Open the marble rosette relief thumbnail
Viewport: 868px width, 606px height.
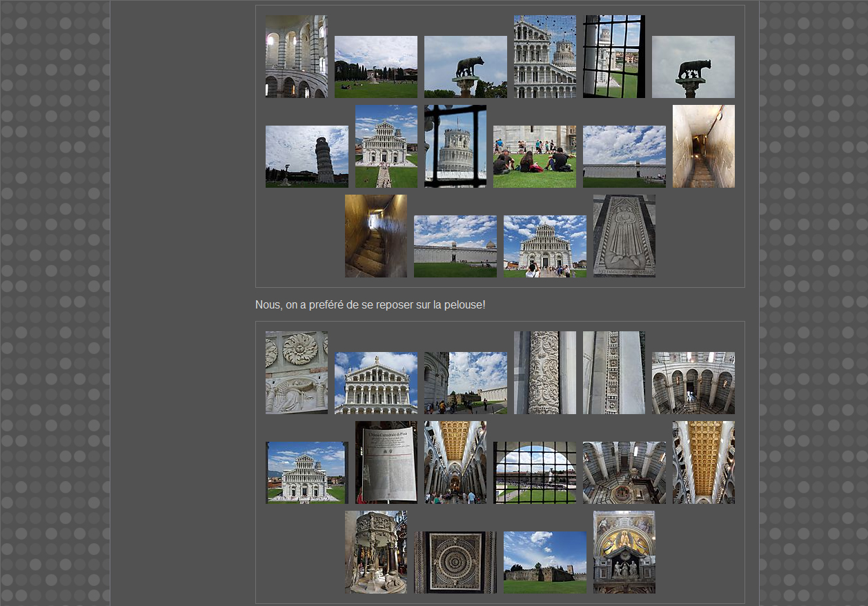297,373
